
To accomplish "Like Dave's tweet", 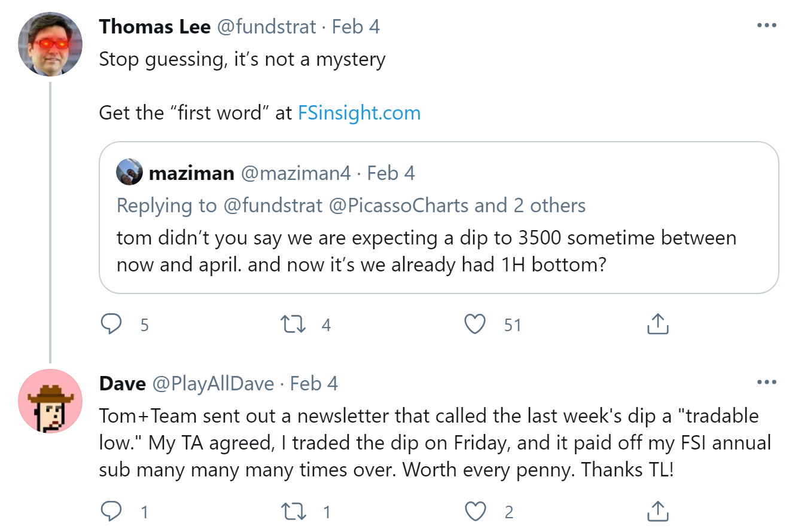I will coord(475,512).
